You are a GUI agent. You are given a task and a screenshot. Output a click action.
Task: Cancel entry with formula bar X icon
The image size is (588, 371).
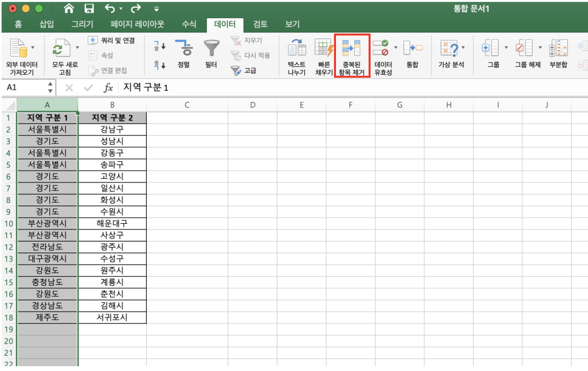[x=69, y=88]
